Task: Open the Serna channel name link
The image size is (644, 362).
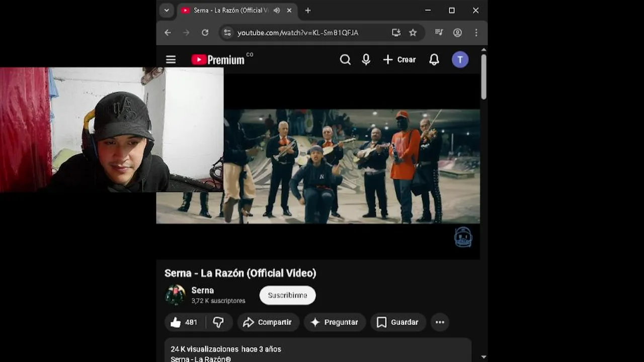Action: tap(203, 290)
